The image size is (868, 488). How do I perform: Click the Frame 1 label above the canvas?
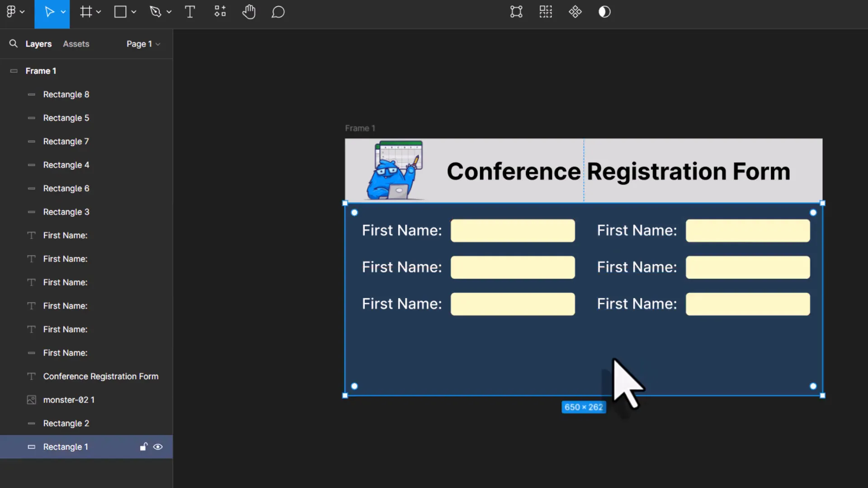click(359, 128)
